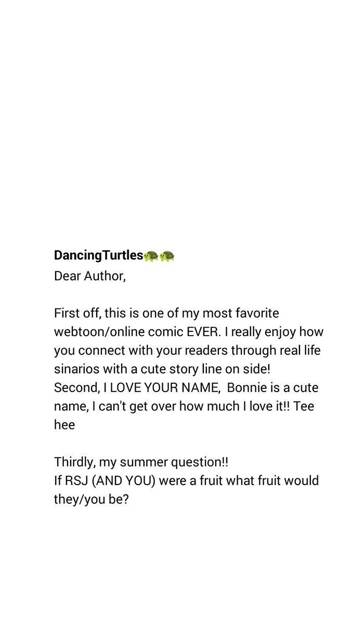Click the name 'Bonnie'
Viewport: 364px width, 644px height.
(x=248, y=388)
